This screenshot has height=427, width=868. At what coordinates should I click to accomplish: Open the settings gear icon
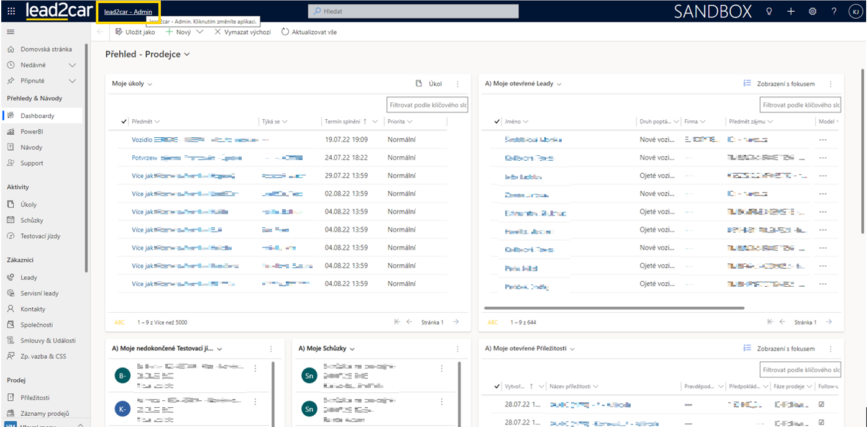[812, 11]
